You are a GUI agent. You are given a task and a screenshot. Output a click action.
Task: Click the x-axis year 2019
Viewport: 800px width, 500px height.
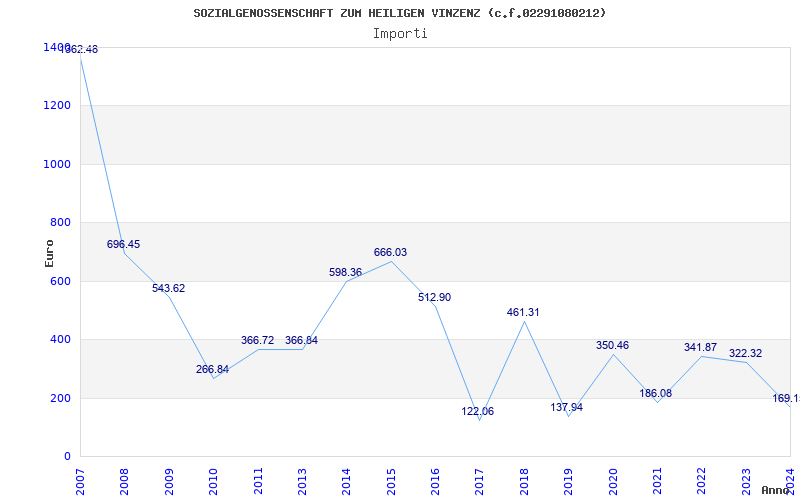[x=569, y=482]
